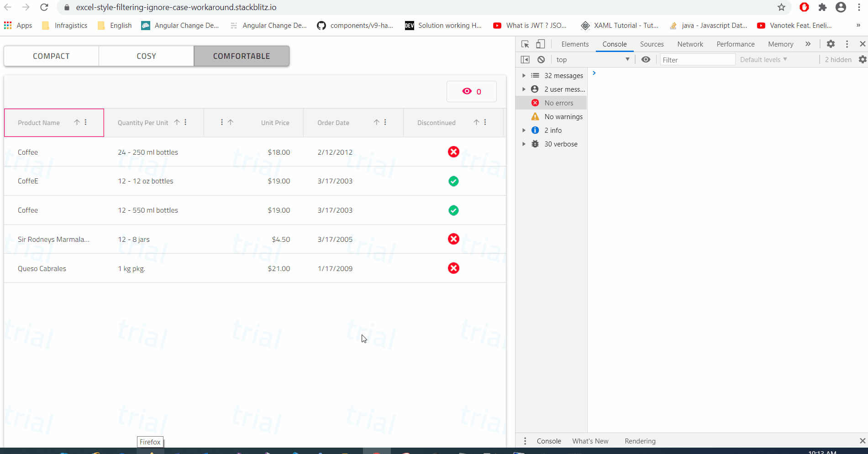Open the top JavaScript context dropdown
Screen dimensions: 868x454
(593, 60)
